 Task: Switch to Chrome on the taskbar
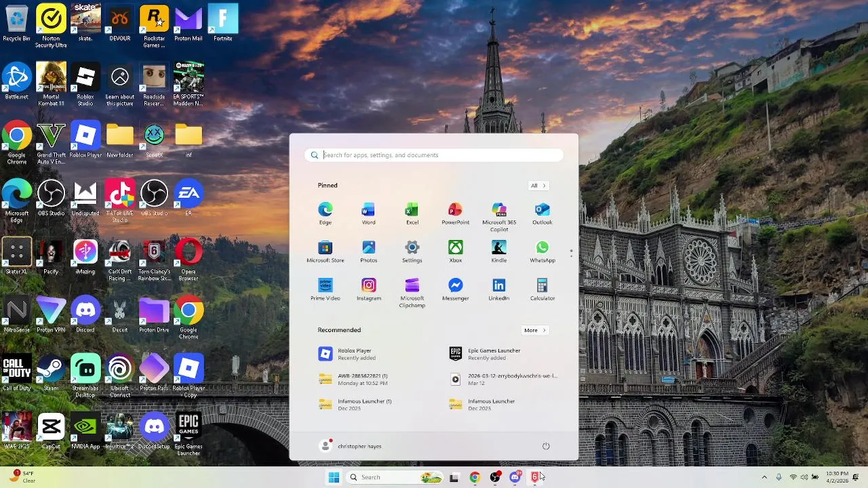click(x=475, y=477)
